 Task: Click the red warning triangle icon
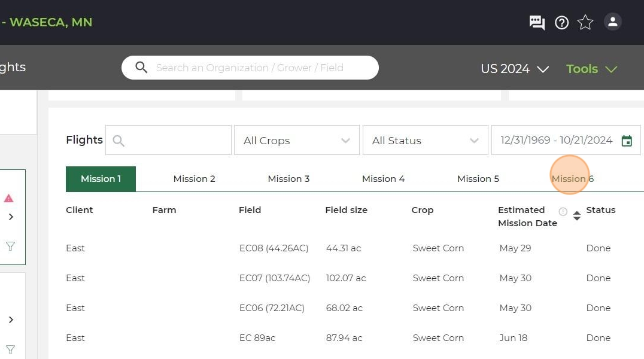[x=8, y=198]
